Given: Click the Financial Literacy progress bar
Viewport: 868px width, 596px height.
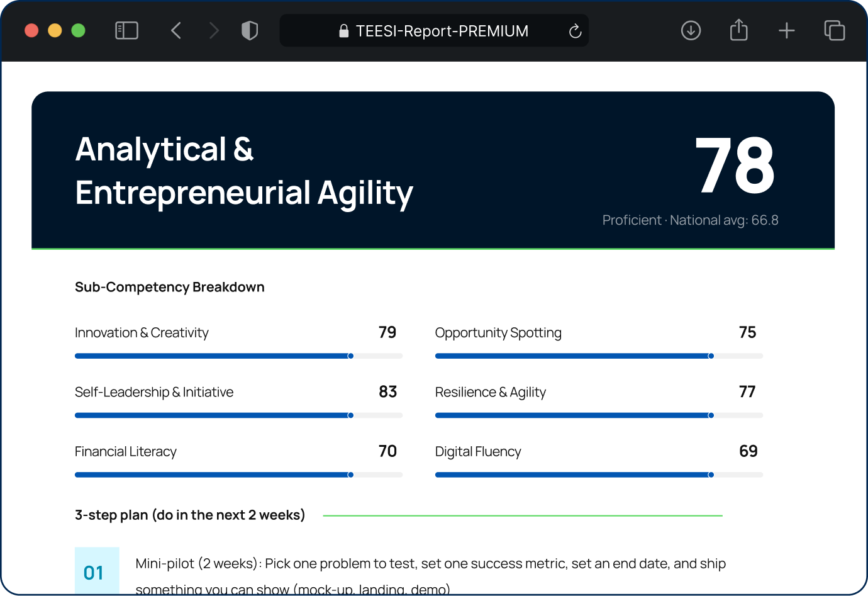Looking at the screenshot, I should (238, 475).
